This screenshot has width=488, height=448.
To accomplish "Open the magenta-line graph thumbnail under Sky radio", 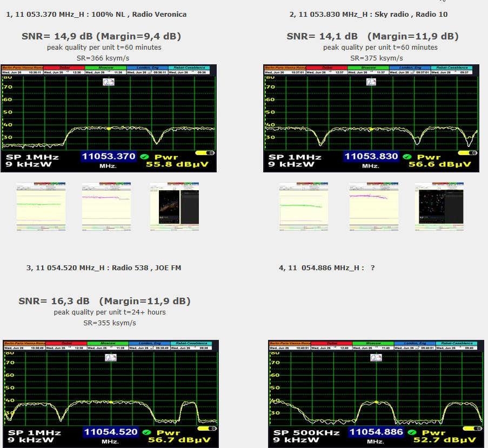I will [369, 207].
